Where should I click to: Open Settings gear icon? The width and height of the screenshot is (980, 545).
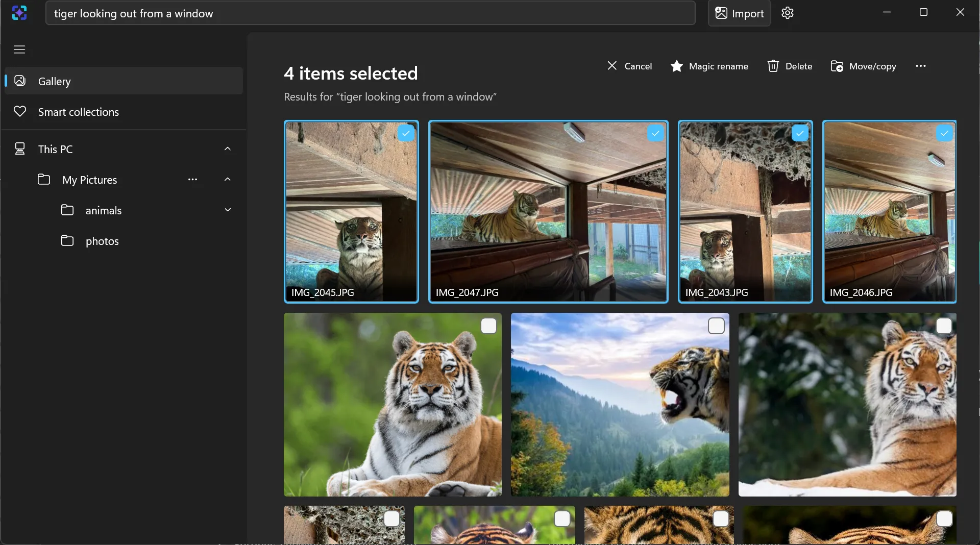(x=788, y=13)
